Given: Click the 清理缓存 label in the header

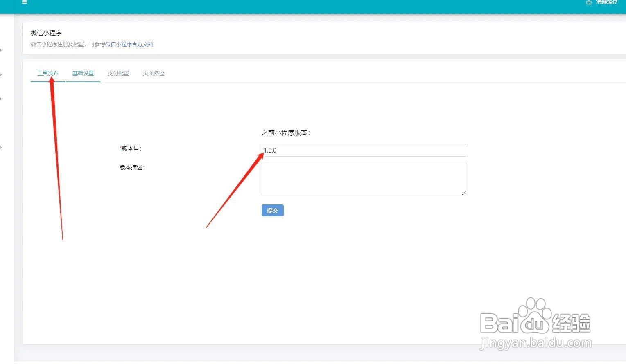Looking at the screenshot, I should pyautogui.click(x=606, y=2).
